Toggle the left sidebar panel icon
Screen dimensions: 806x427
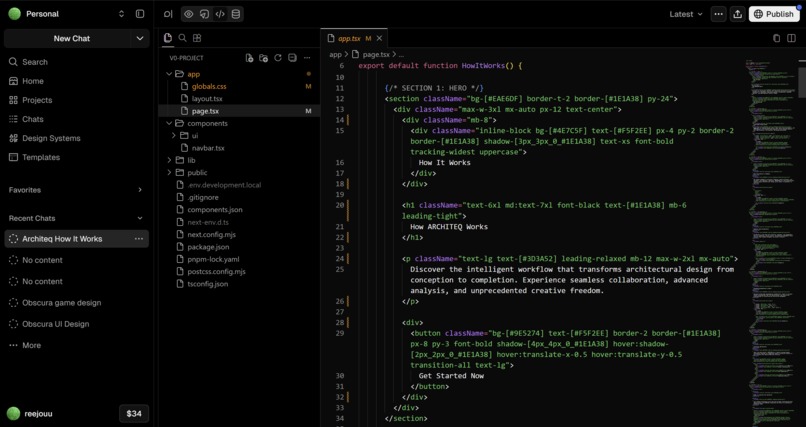140,14
